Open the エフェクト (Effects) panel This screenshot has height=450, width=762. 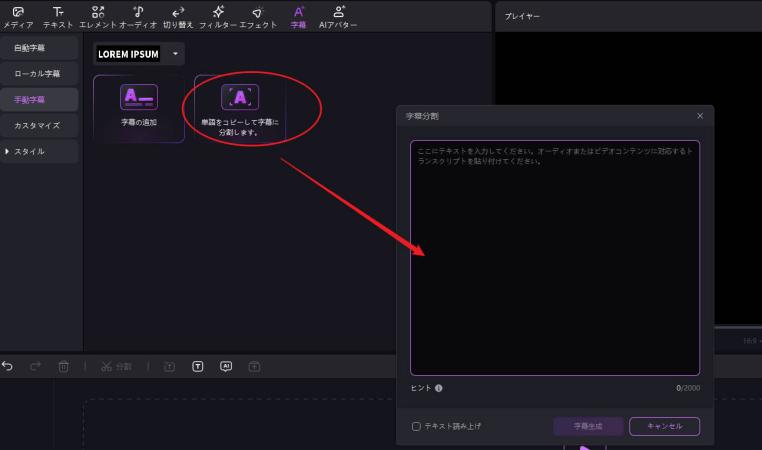coord(258,16)
